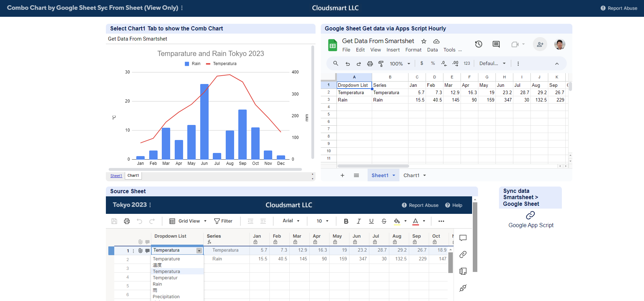The height and width of the screenshot is (301, 644).
Task: Toggle underline in Smartsheet toolbar
Action: [x=371, y=221]
